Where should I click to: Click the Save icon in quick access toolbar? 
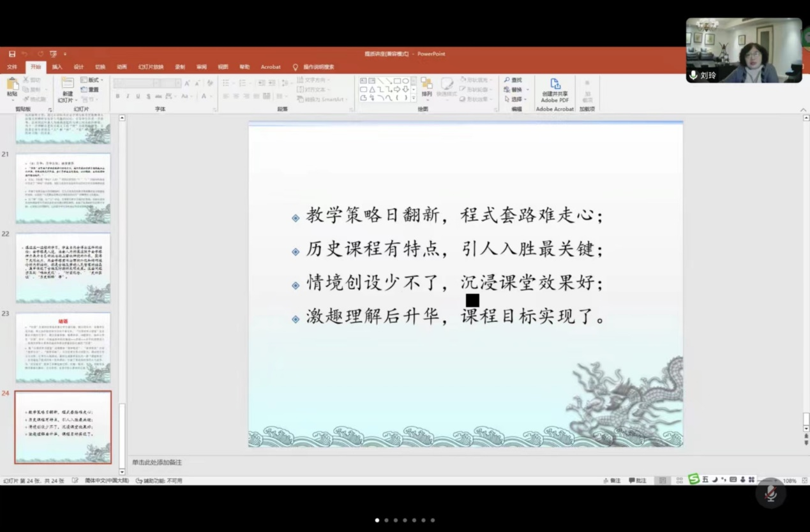[x=12, y=54]
